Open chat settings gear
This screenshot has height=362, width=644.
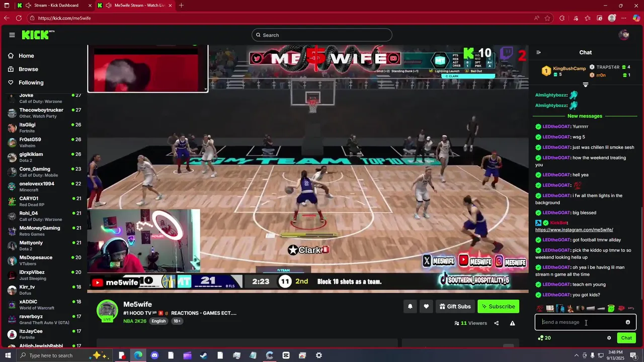609,338
